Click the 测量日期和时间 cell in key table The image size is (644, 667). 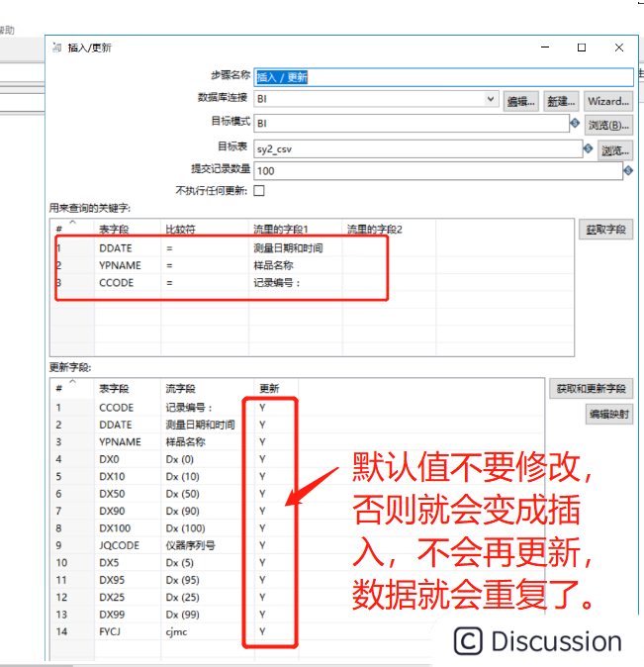288,248
